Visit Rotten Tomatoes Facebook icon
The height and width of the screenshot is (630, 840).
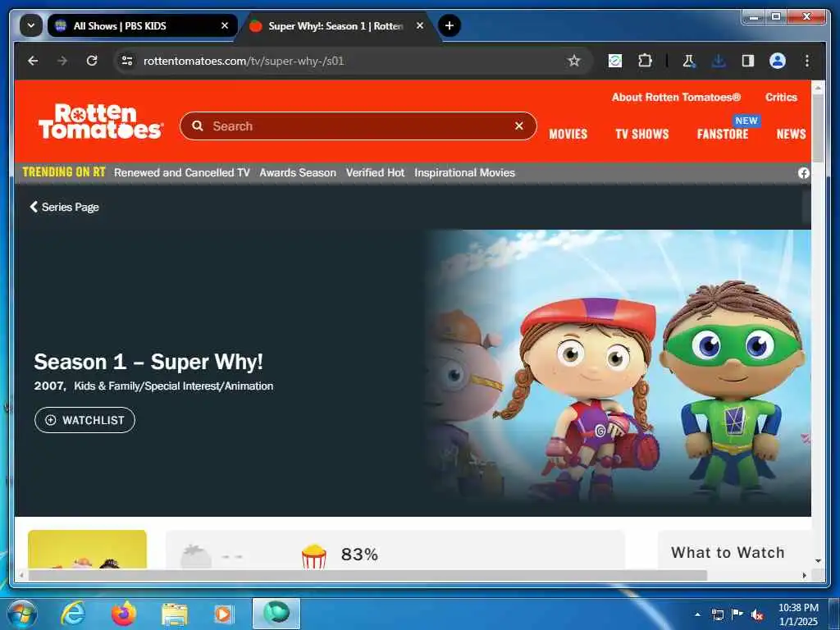click(804, 172)
